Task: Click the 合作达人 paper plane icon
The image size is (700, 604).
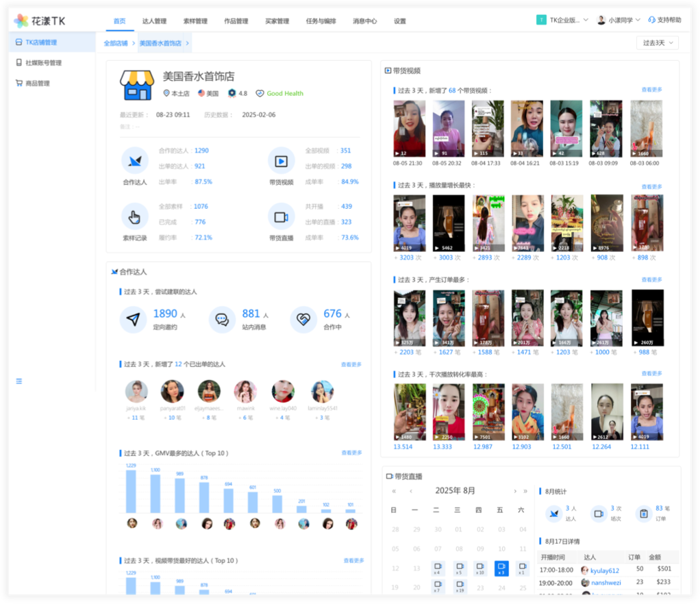Action: (135, 161)
